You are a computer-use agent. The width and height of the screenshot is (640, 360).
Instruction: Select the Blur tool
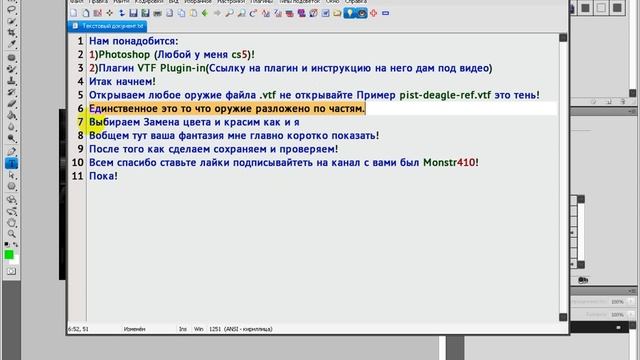(x=11, y=127)
